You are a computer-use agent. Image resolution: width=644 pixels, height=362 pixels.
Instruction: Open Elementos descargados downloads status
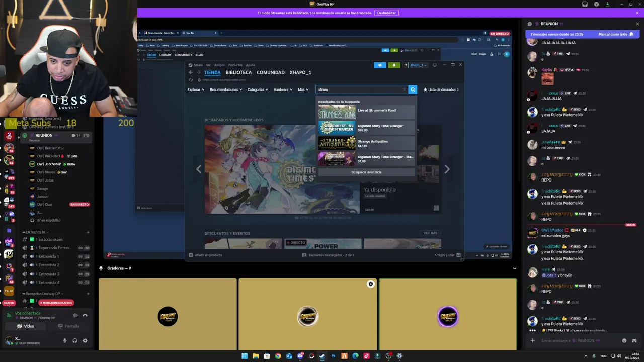point(328,255)
